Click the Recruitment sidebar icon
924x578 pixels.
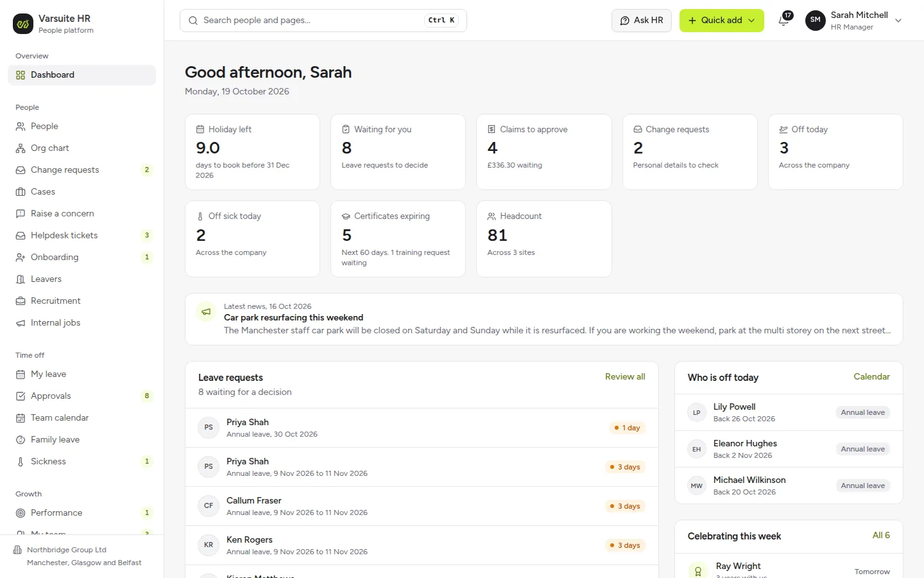[21, 301]
